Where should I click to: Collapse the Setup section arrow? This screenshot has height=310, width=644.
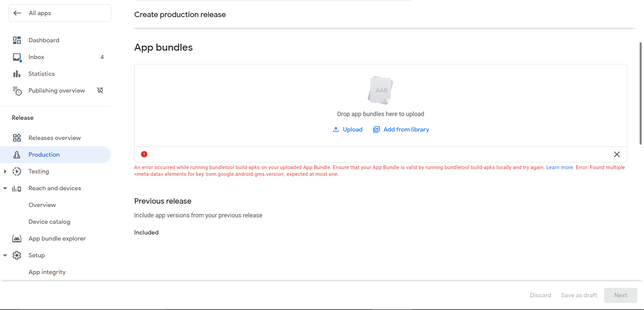pos(5,255)
